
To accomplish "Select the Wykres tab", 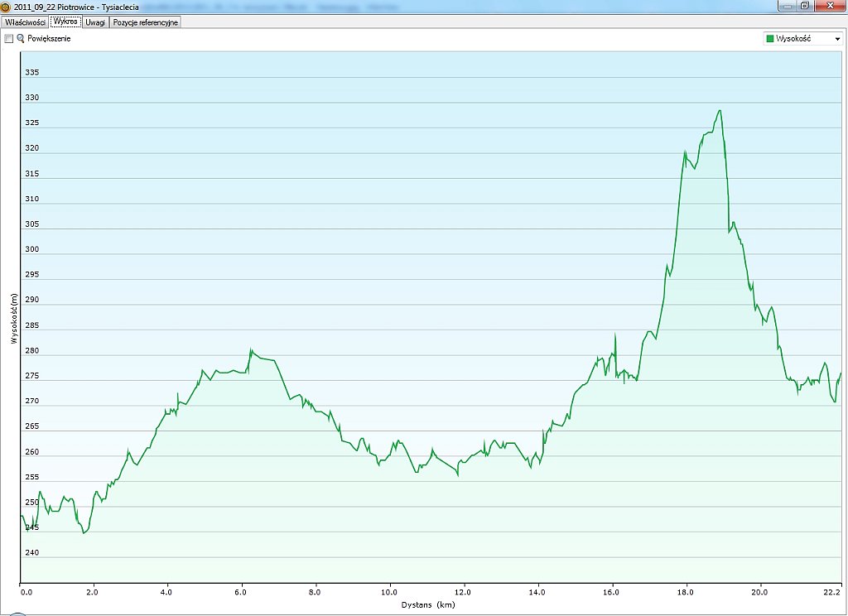I will [64, 22].
